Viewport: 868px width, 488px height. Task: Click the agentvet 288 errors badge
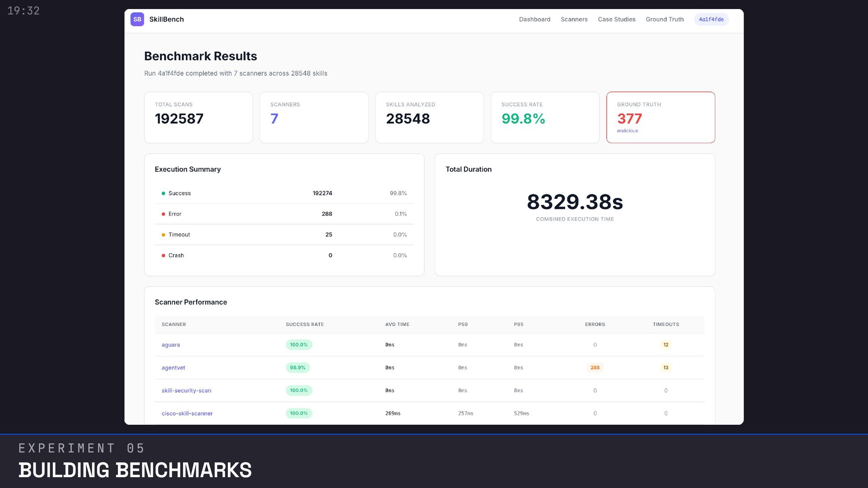[594, 368]
